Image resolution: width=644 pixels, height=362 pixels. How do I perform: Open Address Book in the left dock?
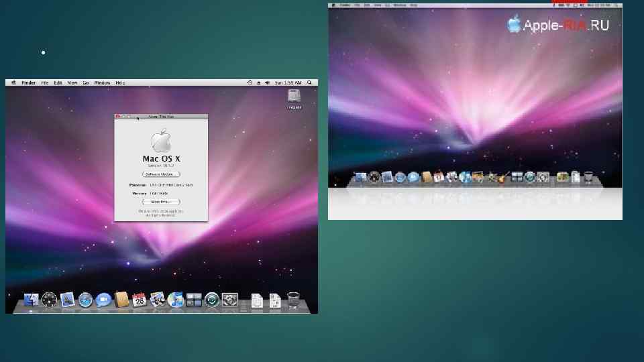[121, 300]
